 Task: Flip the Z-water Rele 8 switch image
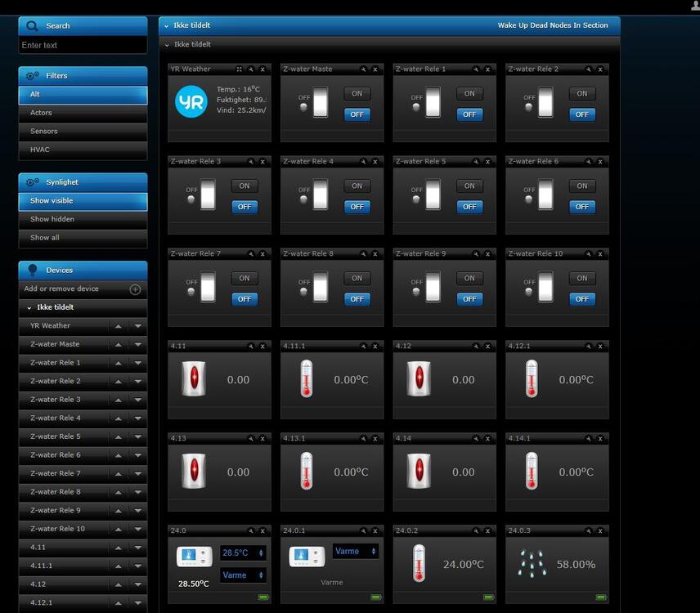pyautogui.click(x=320, y=286)
